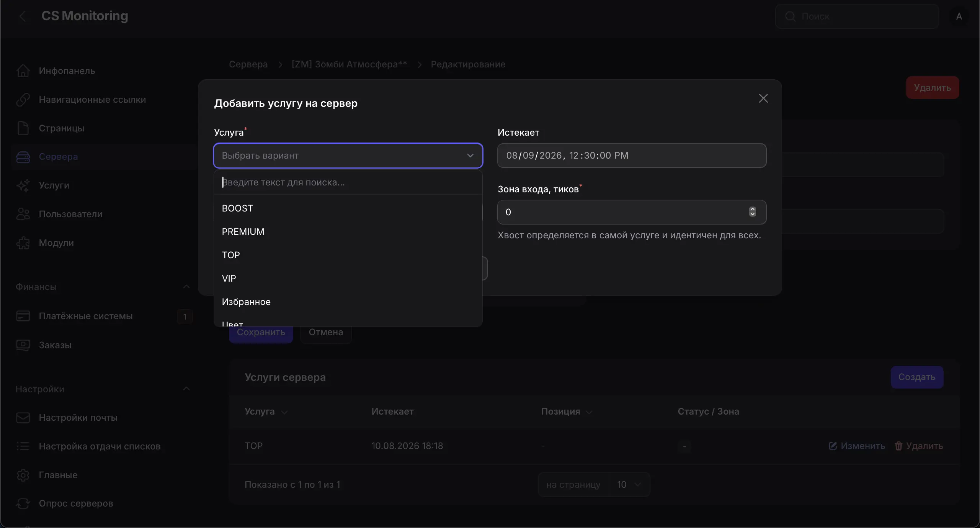
Task: Click the red Удалить server button
Action: coord(932,88)
